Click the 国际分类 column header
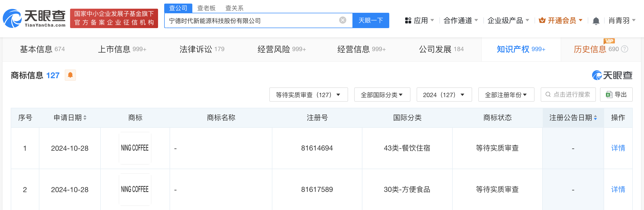644x210 pixels. (407, 118)
